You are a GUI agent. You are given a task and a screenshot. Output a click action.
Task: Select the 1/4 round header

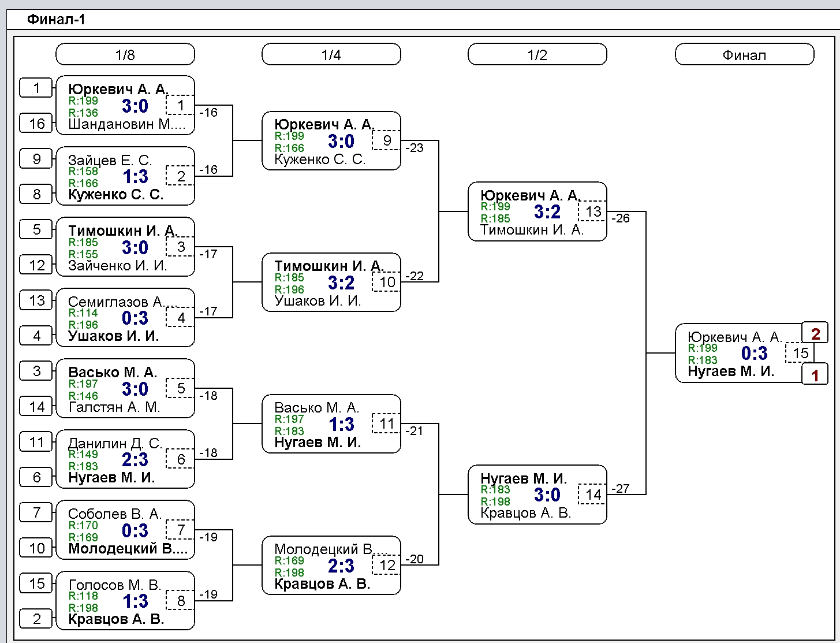click(x=331, y=55)
